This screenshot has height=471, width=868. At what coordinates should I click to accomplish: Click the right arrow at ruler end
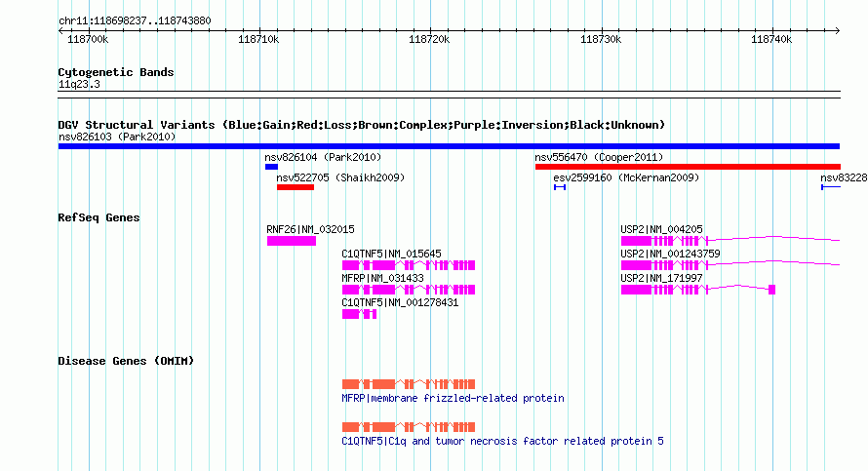(x=838, y=31)
